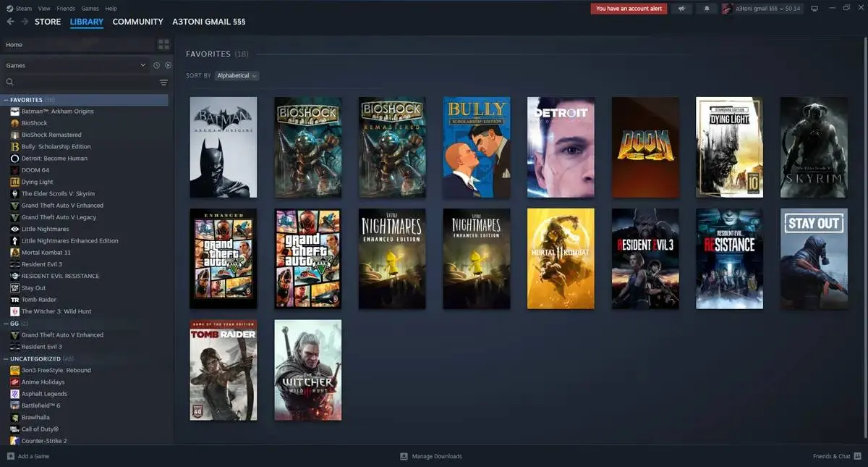Open the Stay Out cover art

pyautogui.click(x=814, y=258)
